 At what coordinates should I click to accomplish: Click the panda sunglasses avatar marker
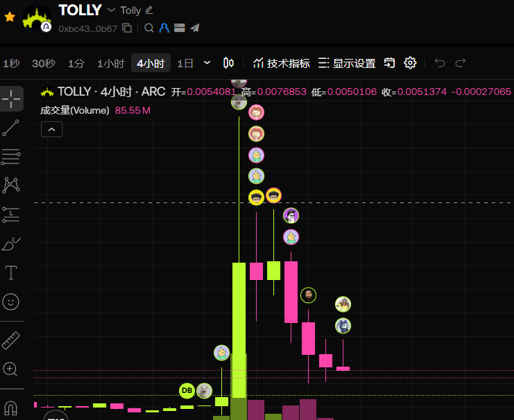click(291, 216)
